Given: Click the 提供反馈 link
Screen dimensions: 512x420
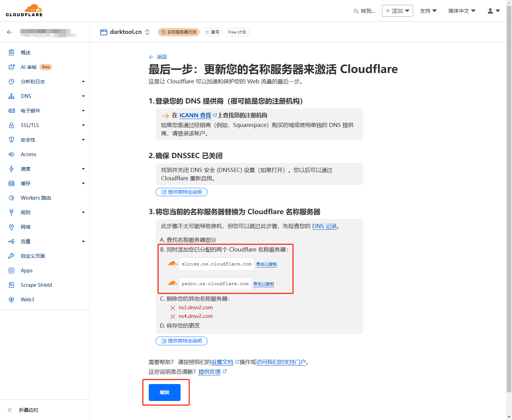Looking at the screenshot, I should click(x=210, y=372).
